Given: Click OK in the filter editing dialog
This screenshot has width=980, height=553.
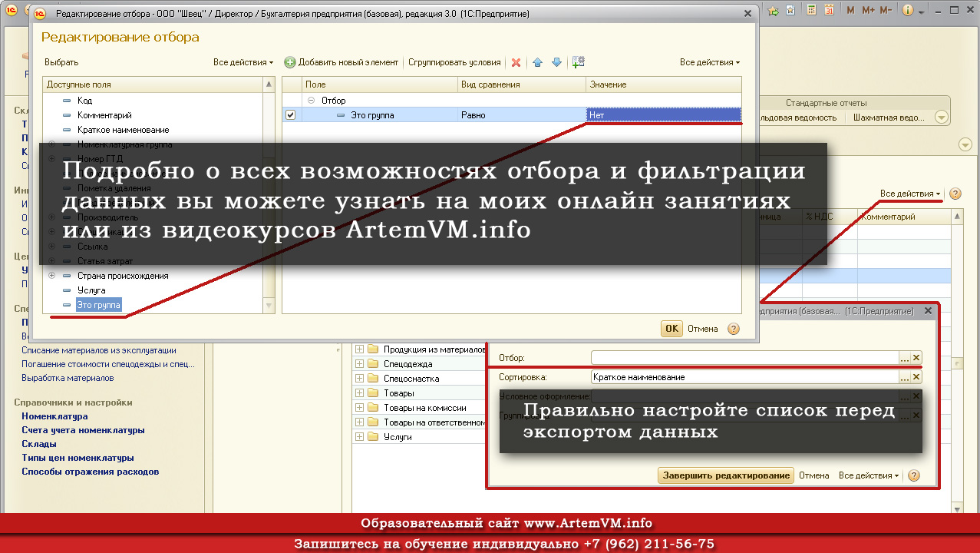Looking at the screenshot, I should (671, 329).
